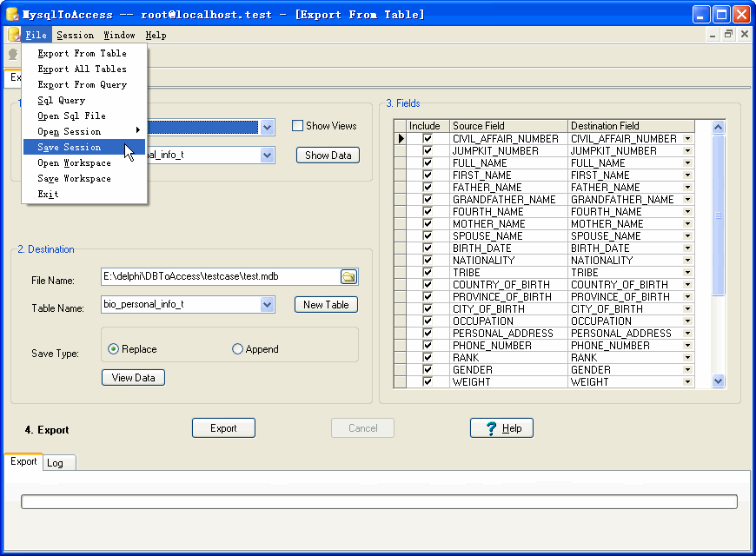Screen dimensions: 756x556
Task: Select the SPOUSE_NAME source field cell
Action: pyautogui.click(x=508, y=235)
